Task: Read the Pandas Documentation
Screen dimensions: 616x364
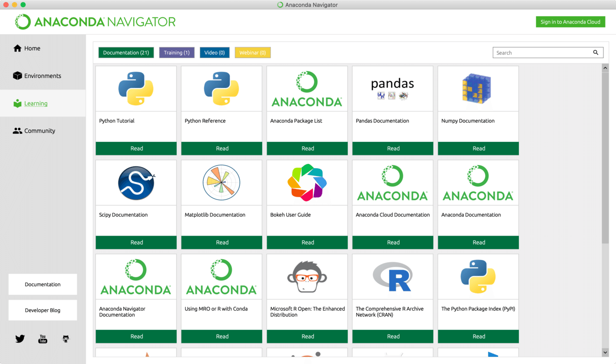Action: point(393,149)
